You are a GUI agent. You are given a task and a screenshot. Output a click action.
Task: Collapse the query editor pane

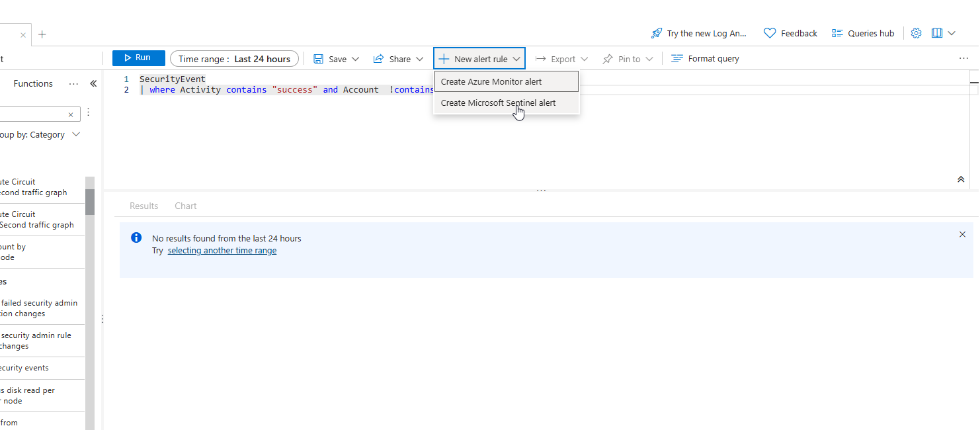click(x=961, y=179)
